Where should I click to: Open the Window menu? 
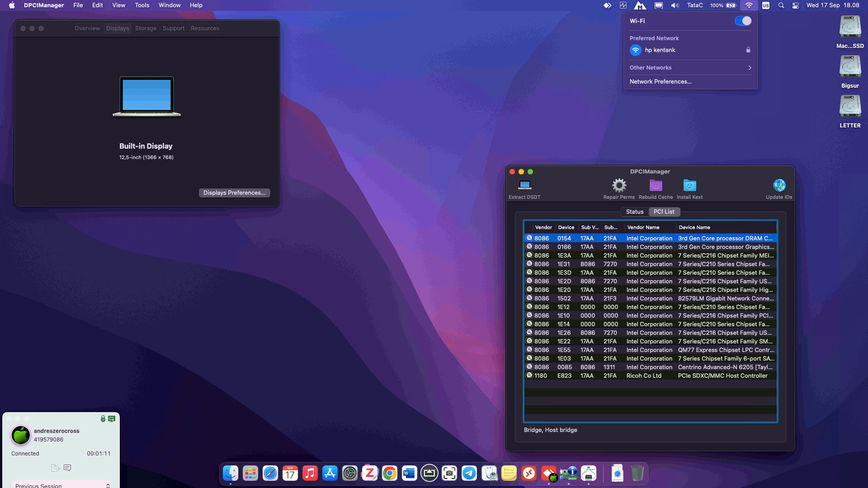tap(170, 5)
